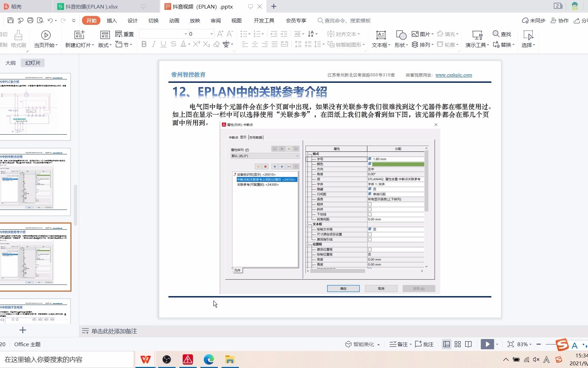Click the Subscript icon
This screenshot has height=368, width=588.
pos(206,44)
